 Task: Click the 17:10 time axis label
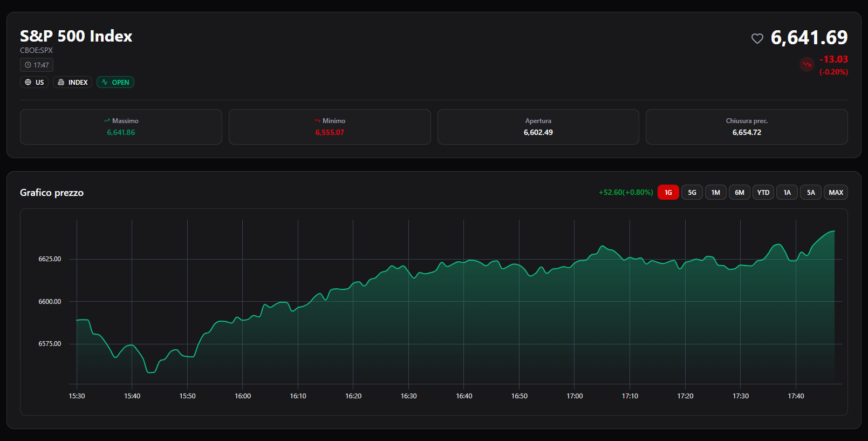pyautogui.click(x=630, y=396)
